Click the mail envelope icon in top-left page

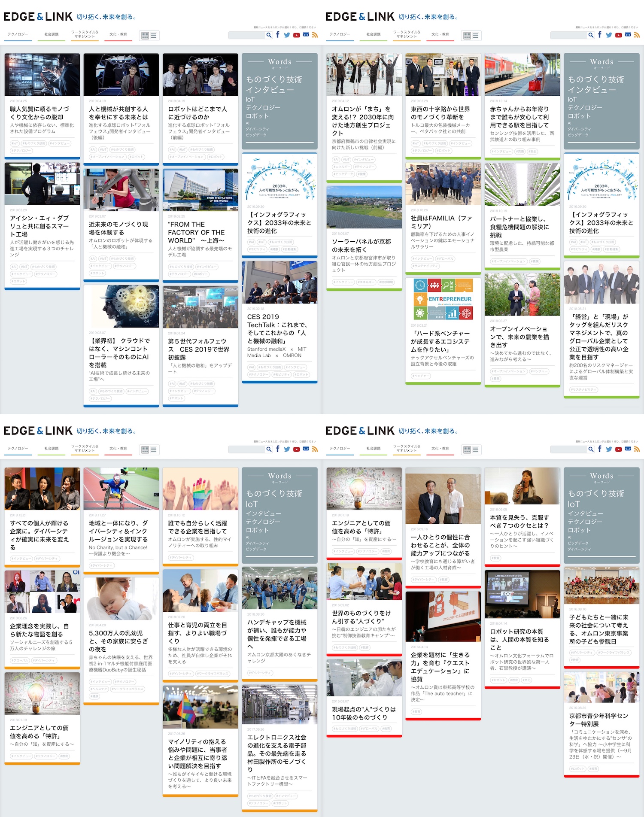click(306, 35)
